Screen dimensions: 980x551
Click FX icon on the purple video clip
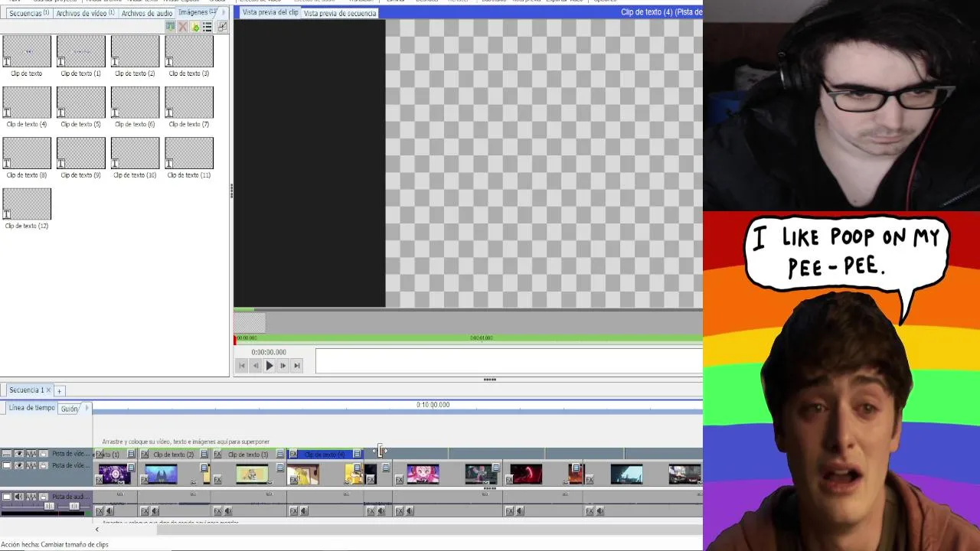click(x=99, y=479)
